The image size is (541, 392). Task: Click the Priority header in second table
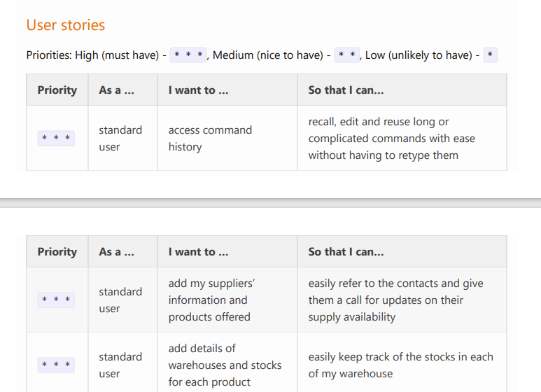57,251
